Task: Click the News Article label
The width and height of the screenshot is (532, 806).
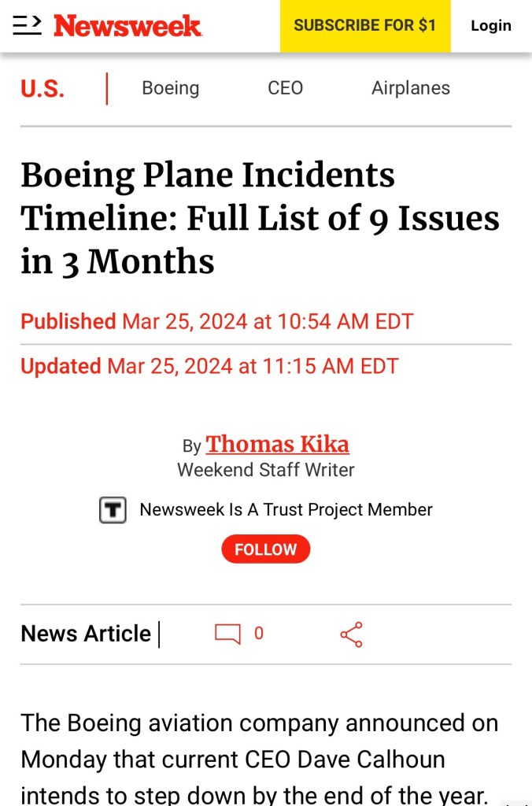Action: [86, 634]
